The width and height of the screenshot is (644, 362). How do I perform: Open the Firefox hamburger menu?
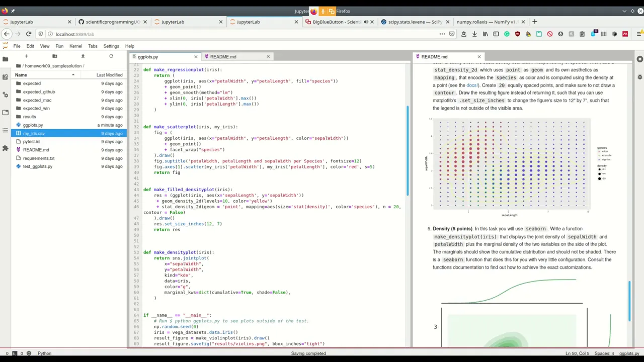(x=639, y=34)
